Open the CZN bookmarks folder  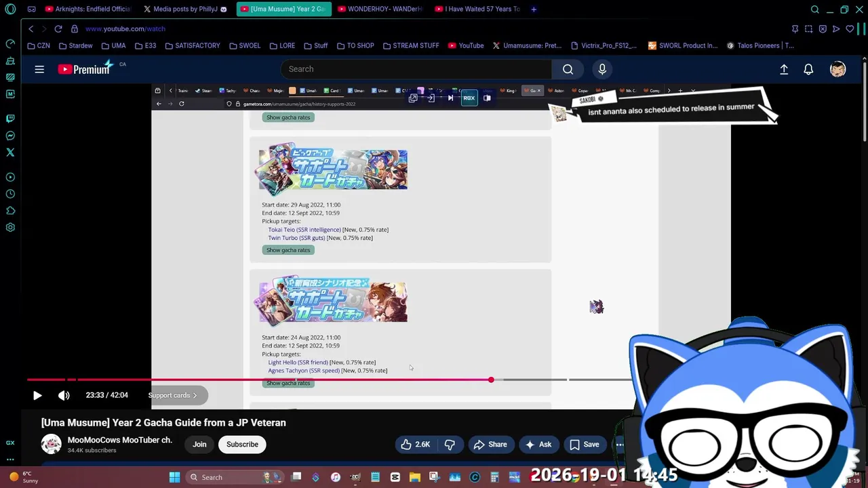click(x=38, y=45)
